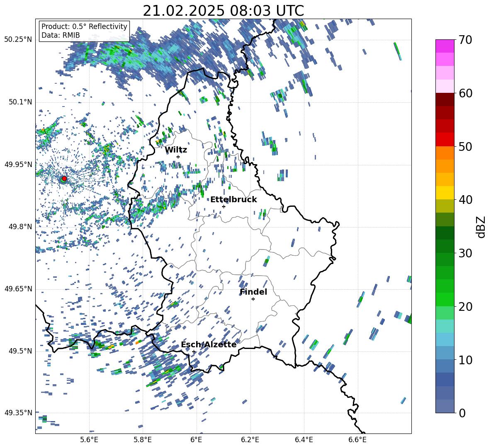Click the Findel station cross marker

coord(253,299)
